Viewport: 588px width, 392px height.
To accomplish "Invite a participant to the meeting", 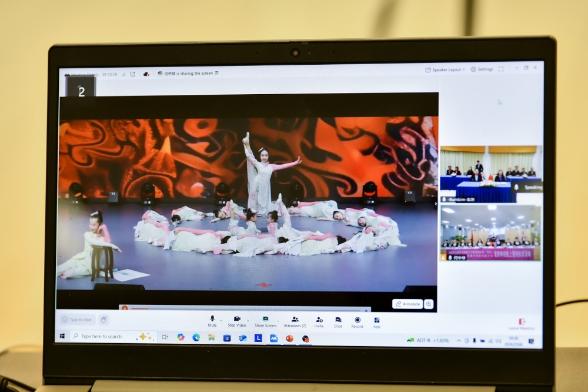I will pos(319,323).
